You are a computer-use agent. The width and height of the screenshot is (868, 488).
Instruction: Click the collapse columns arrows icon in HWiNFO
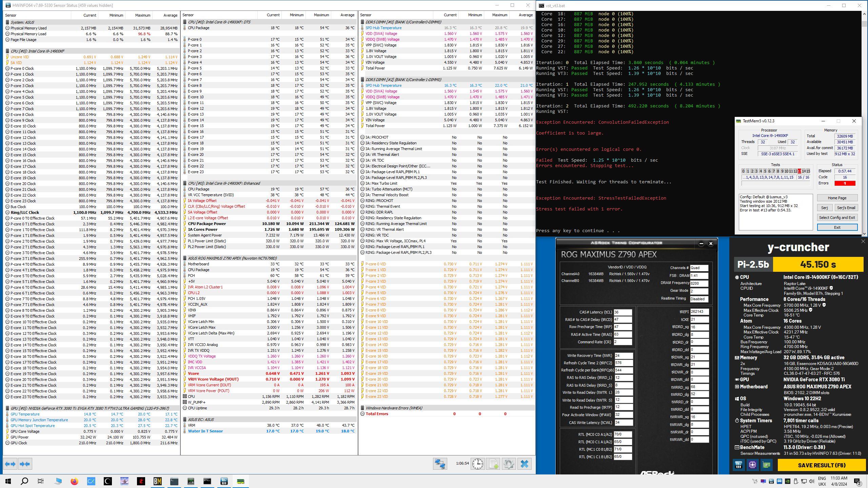pos(25,464)
